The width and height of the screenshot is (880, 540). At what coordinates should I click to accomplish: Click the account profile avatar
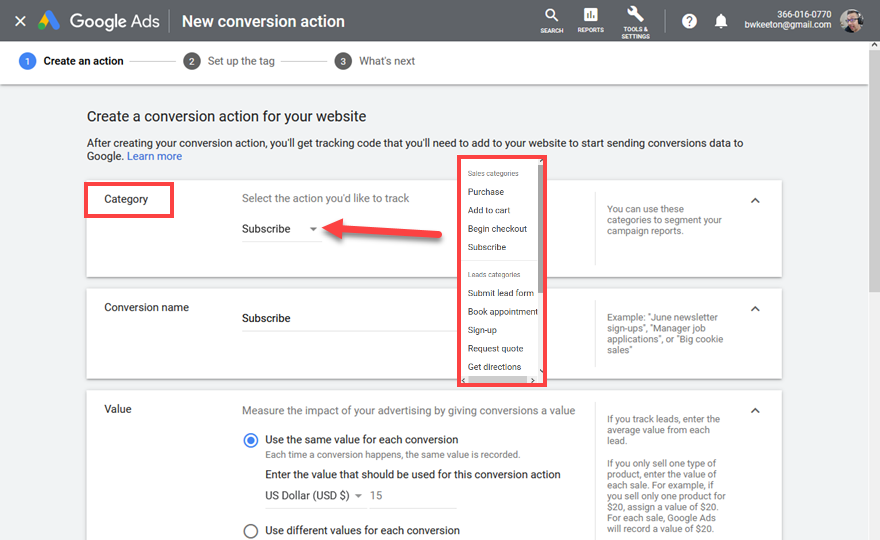coord(852,21)
